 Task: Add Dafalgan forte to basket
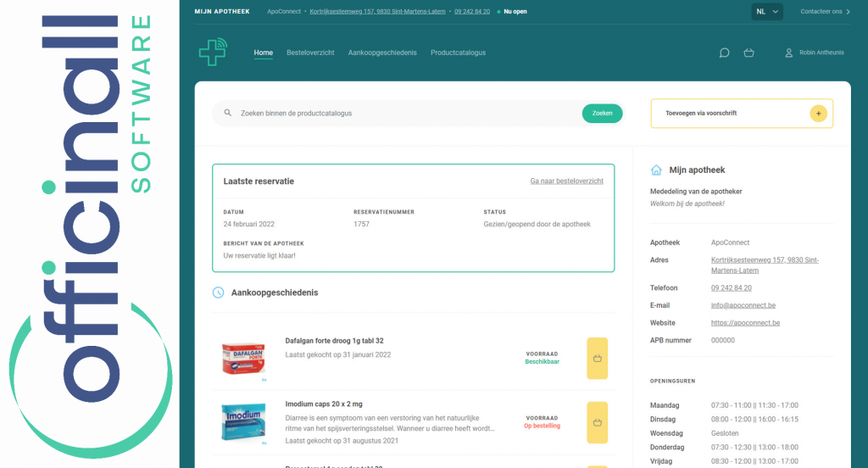pos(598,359)
